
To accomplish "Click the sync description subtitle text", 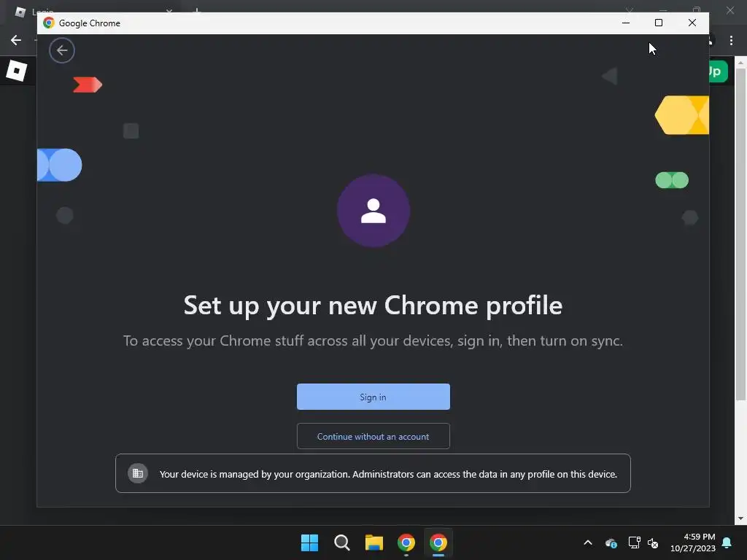I will pos(373,341).
